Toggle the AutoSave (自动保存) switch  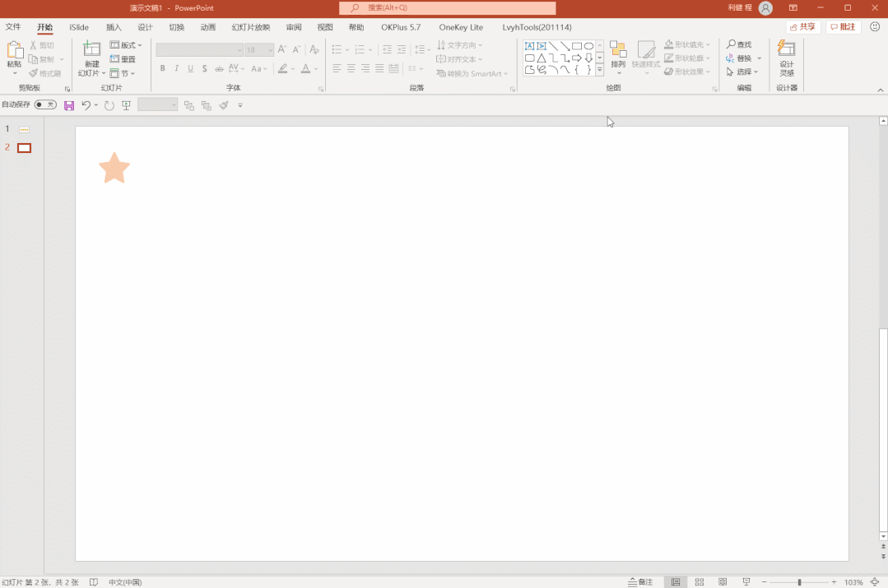point(45,104)
